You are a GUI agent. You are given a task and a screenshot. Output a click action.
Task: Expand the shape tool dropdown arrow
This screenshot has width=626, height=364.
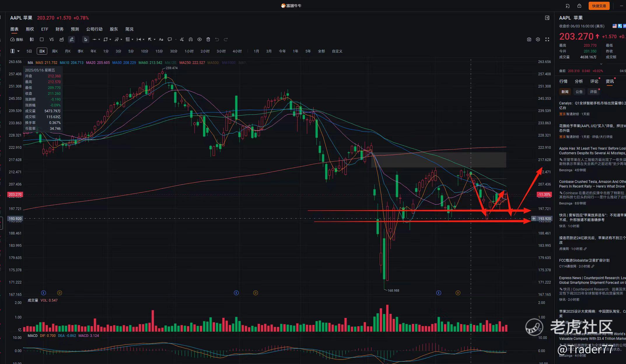click(110, 39)
